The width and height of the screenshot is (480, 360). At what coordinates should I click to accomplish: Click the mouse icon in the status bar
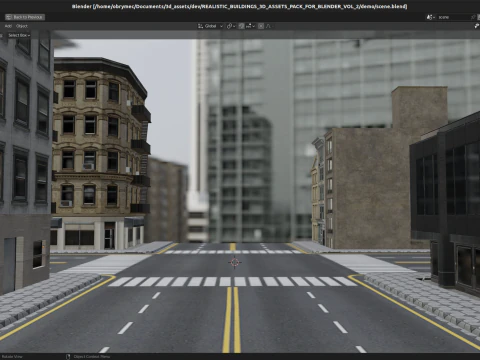68,357
